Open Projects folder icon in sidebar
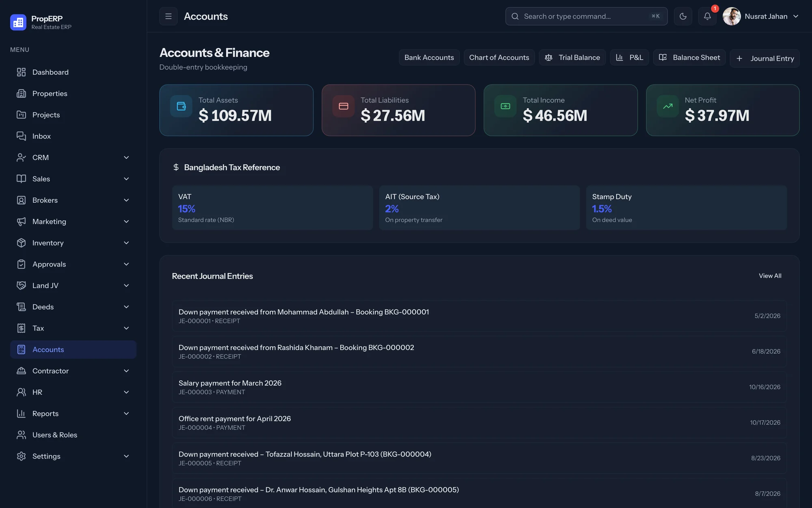 pyautogui.click(x=21, y=115)
